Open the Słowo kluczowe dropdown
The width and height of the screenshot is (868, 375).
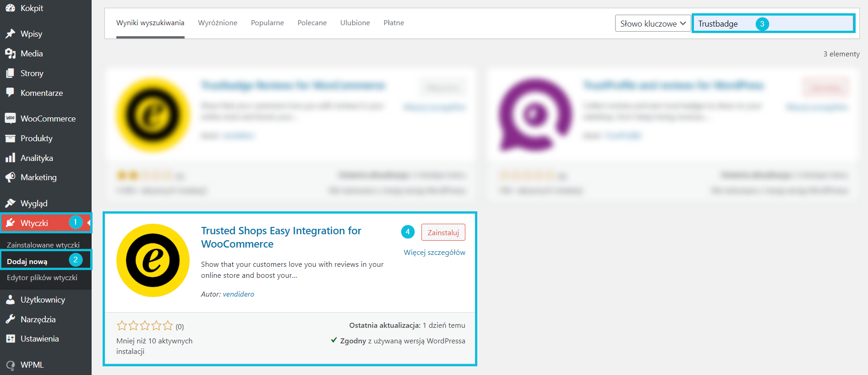653,23
